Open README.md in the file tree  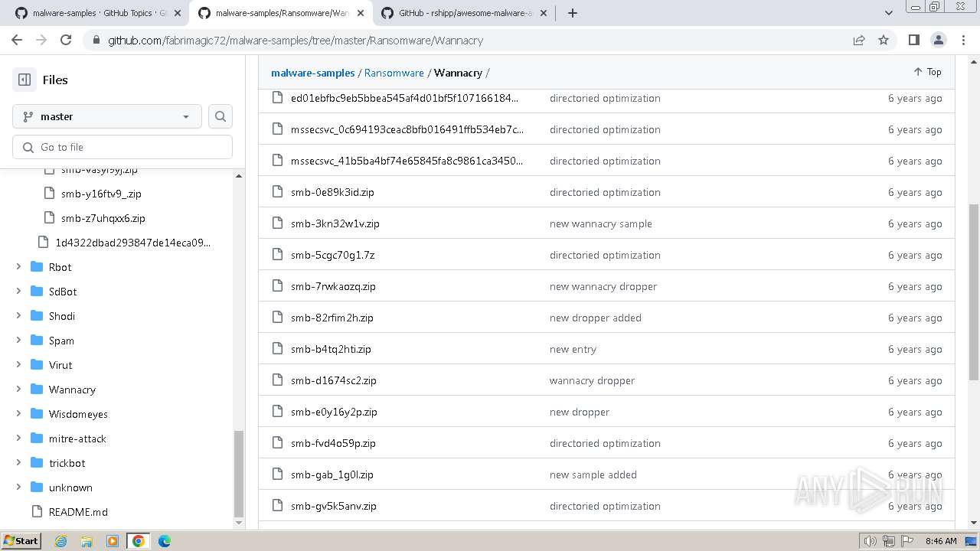coord(78,512)
